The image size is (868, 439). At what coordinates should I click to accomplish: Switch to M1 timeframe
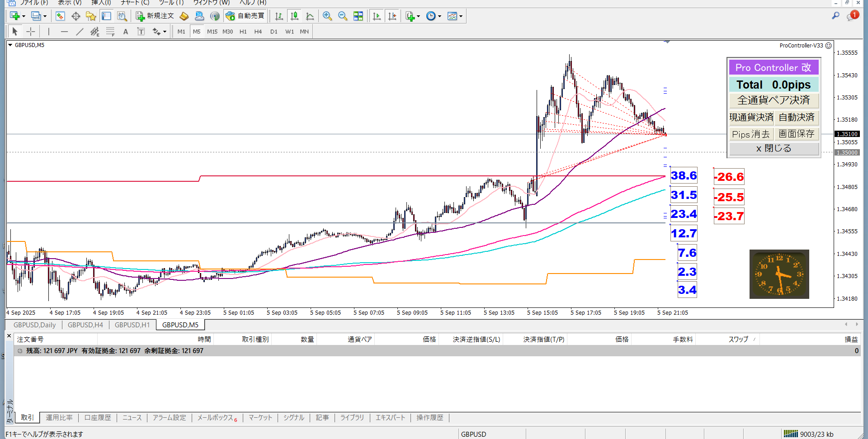[181, 32]
